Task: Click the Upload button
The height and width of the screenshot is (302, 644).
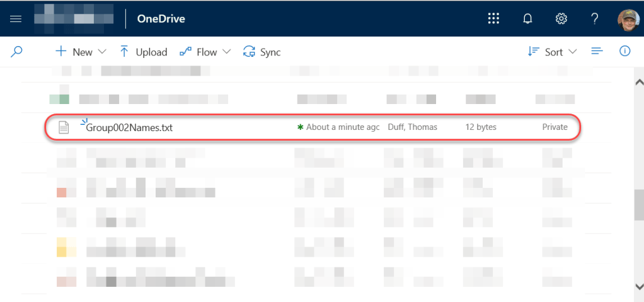Action: [x=143, y=52]
